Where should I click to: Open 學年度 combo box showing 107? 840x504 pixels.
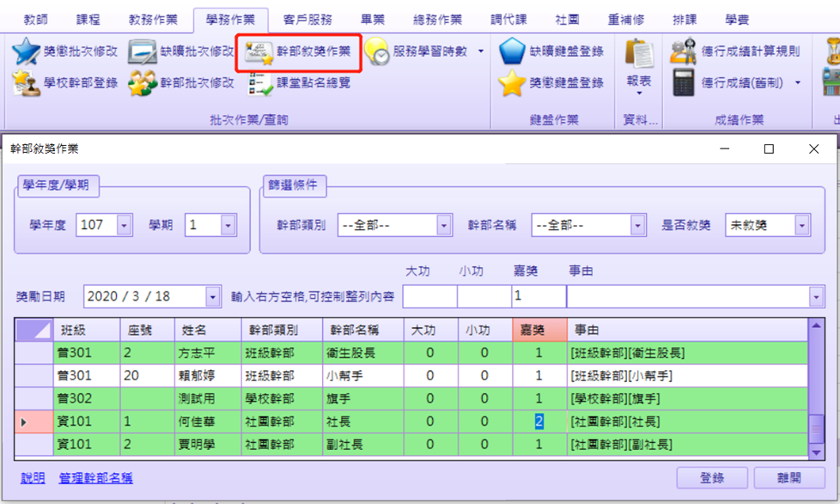tap(105, 225)
